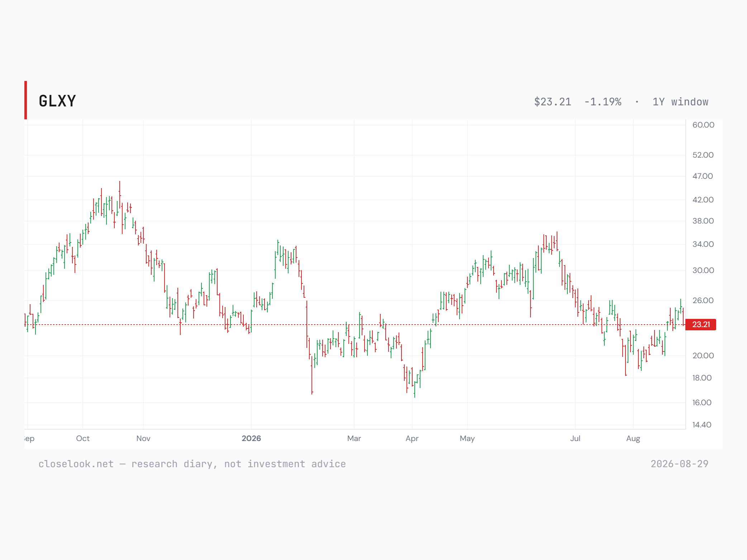The width and height of the screenshot is (747, 560).
Task: Click the 20.00 price axis label
Action: click(x=703, y=356)
